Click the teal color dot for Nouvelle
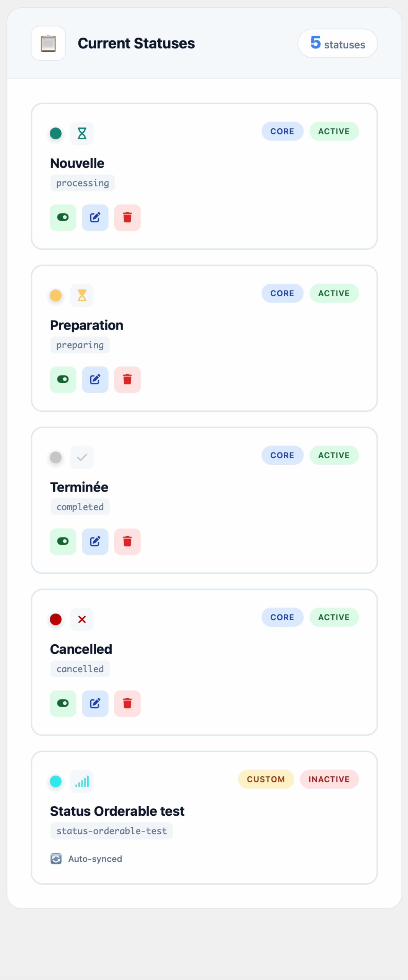The image size is (408, 980). point(56,134)
